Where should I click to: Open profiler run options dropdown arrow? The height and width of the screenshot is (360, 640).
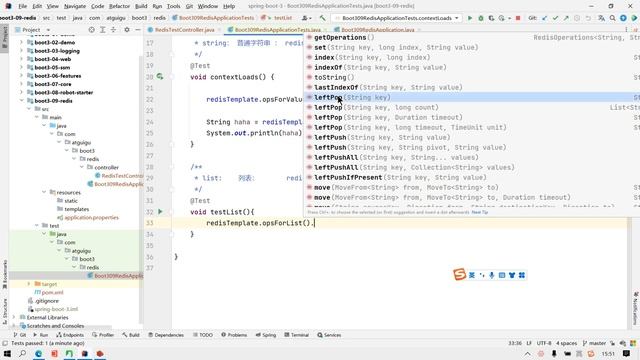tap(509, 18)
